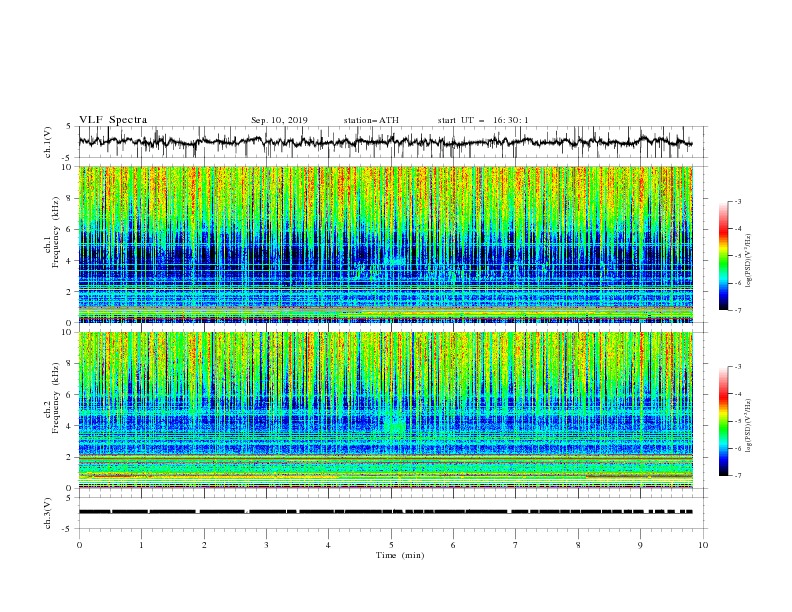792x612 pixels.
Task: Click the ch.1(V) axis "5" tick label
Action: pyautogui.click(x=69, y=127)
